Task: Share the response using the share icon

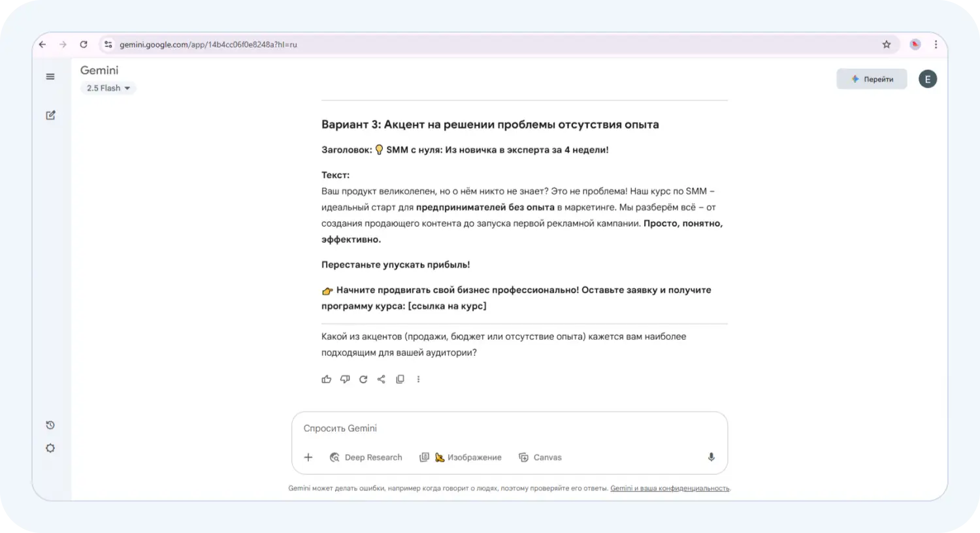Action: [382, 379]
